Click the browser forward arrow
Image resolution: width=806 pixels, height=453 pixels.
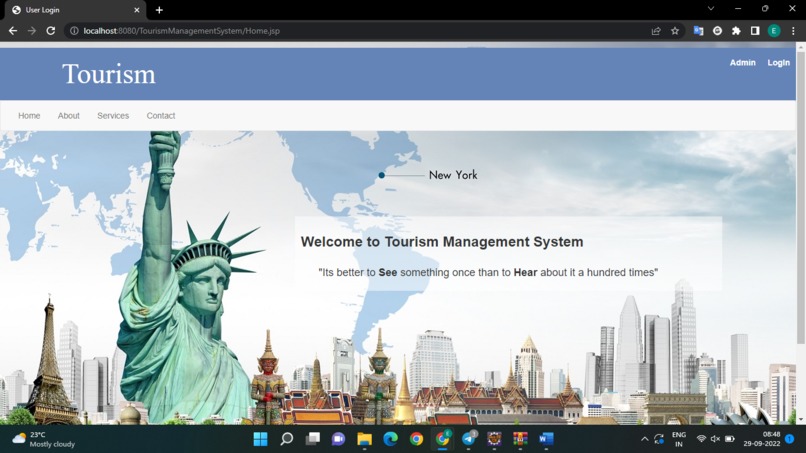pos(32,31)
